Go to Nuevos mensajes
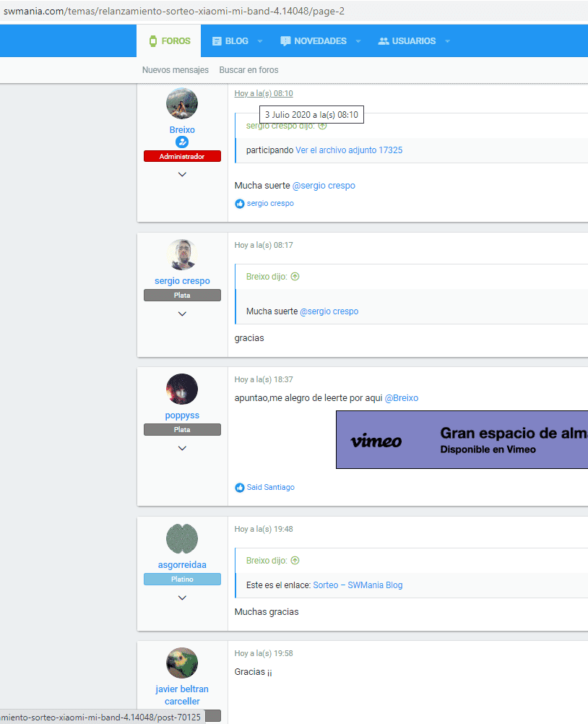 point(176,70)
